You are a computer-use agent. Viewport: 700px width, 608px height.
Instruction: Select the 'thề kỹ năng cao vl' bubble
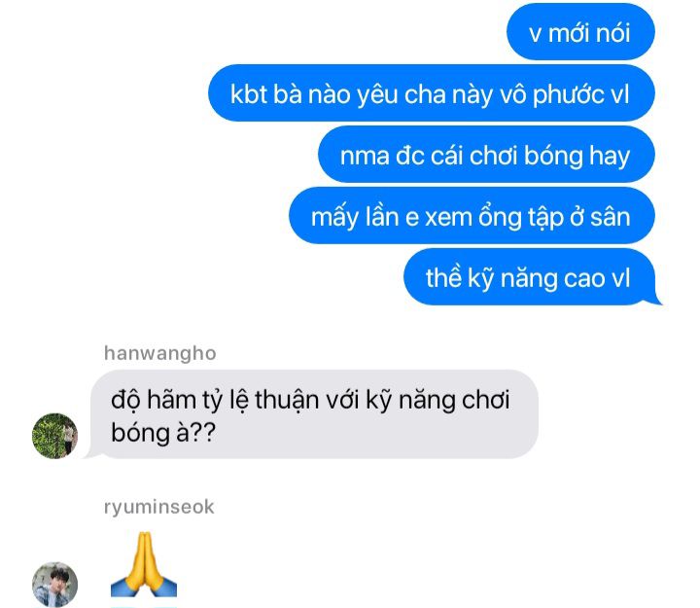coord(530,277)
